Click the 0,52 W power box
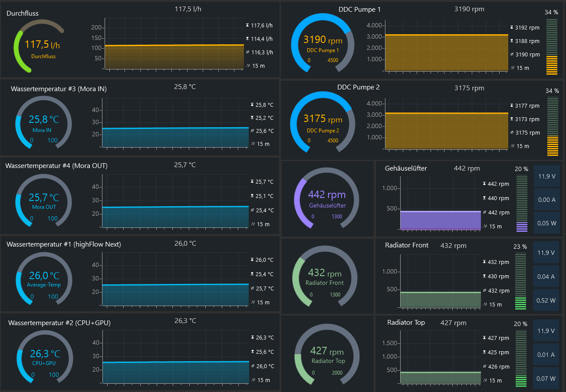Image resolution: width=566 pixels, height=392 pixels. pos(546,300)
